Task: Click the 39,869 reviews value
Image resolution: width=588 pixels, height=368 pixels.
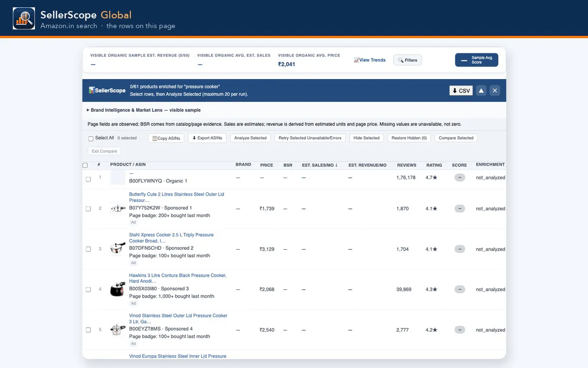Action: pos(404,290)
